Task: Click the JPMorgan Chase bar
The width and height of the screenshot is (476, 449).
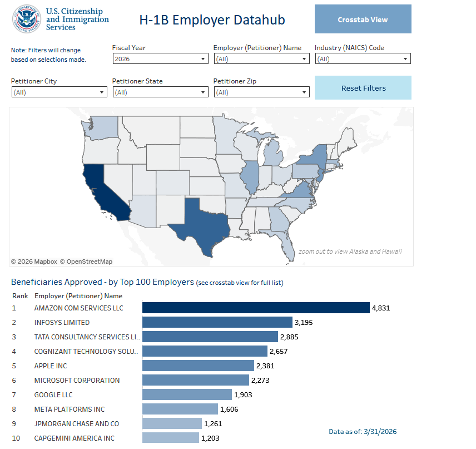Action: tap(172, 423)
